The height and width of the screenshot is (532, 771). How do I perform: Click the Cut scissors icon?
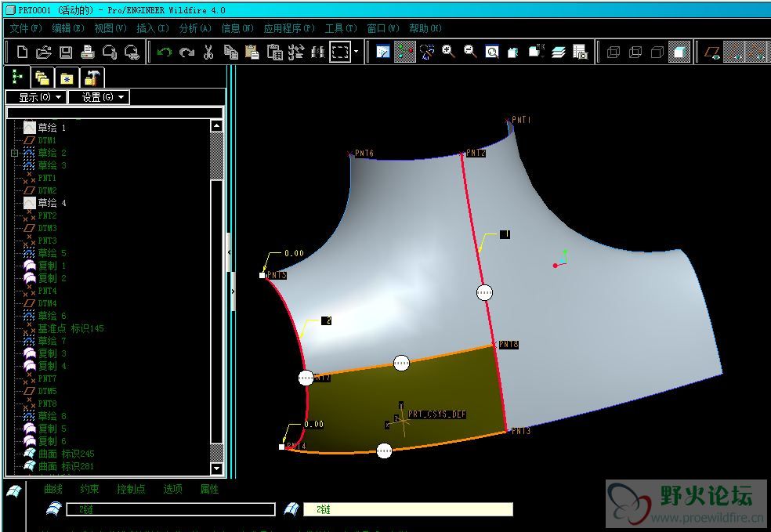tap(208, 52)
